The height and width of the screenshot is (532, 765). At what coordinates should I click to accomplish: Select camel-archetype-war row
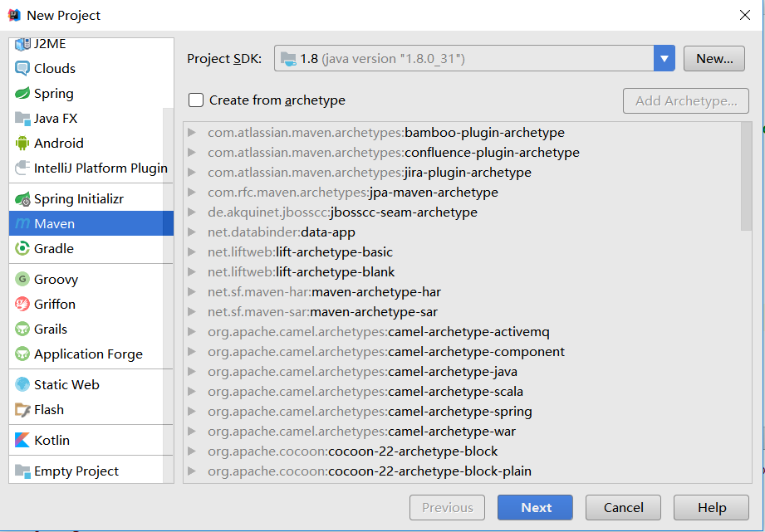pos(468,432)
